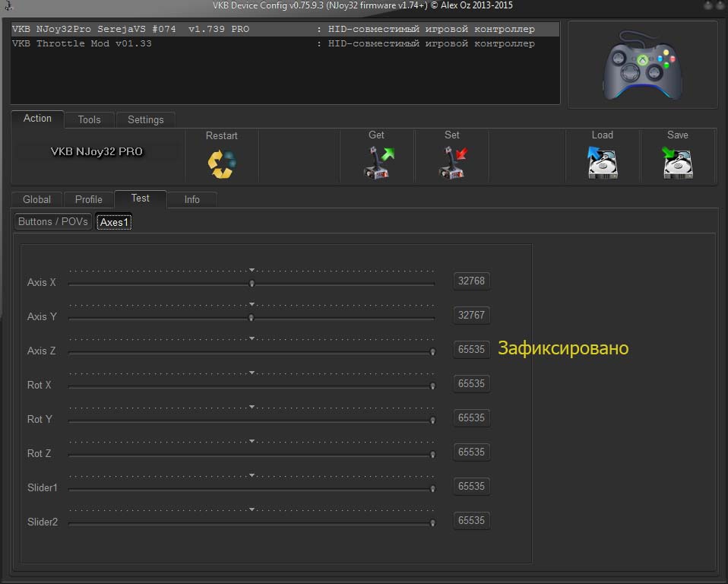Click the Axis Z value field
Screen dimensions: 728x584
click(x=471, y=349)
